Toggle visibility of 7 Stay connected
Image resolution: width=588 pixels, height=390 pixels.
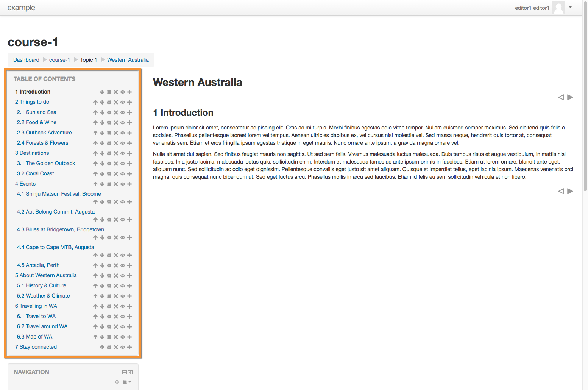click(x=123, y=347)
